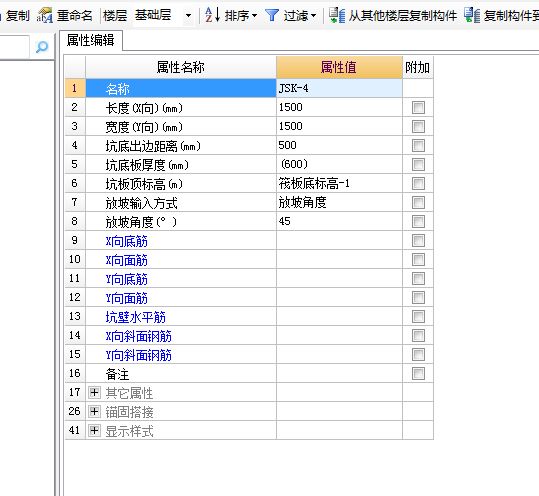Expand the 其它属性 group
This screenshot has height=496, width=539.
[x=94, y=392]
